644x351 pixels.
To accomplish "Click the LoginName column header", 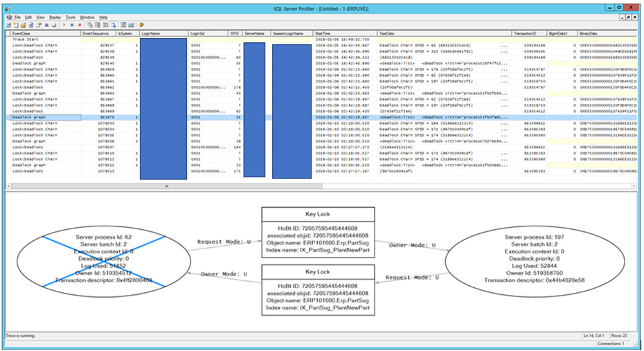I will 164,33.
